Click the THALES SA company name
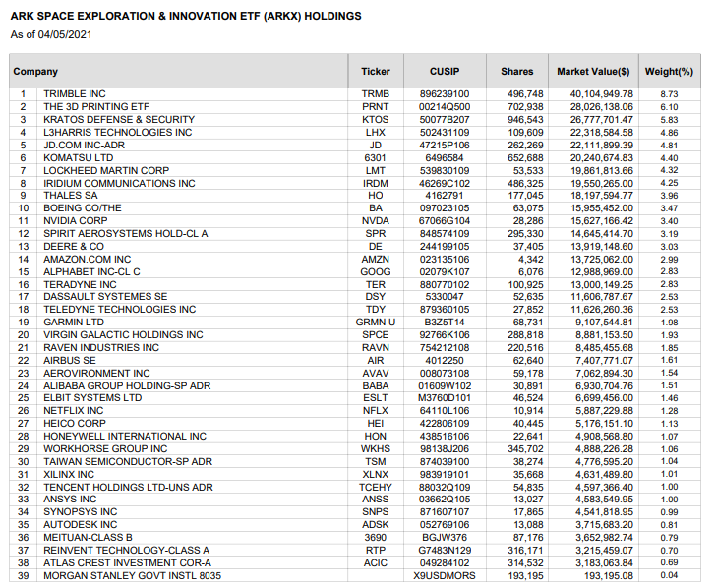 click(71, 196)
